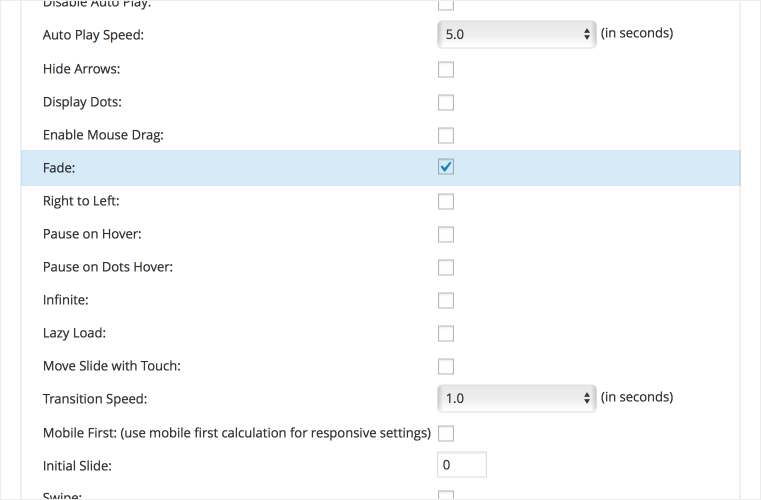This screenshot has height=500, width=761.
Task: Click the Auto Play Speed stepper arrows
Action: click(587, 34)
